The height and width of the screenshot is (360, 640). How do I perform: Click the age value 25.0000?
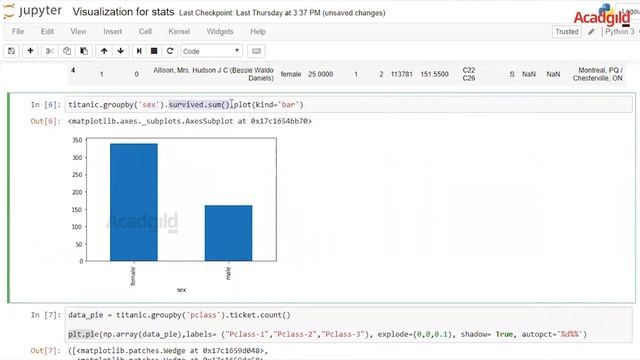(320, 74)
